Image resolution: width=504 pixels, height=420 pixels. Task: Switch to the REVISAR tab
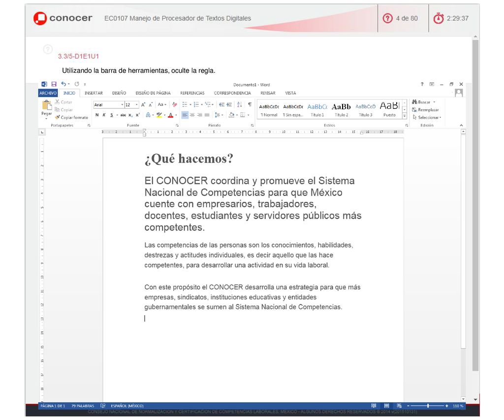(x=268, y=93)
